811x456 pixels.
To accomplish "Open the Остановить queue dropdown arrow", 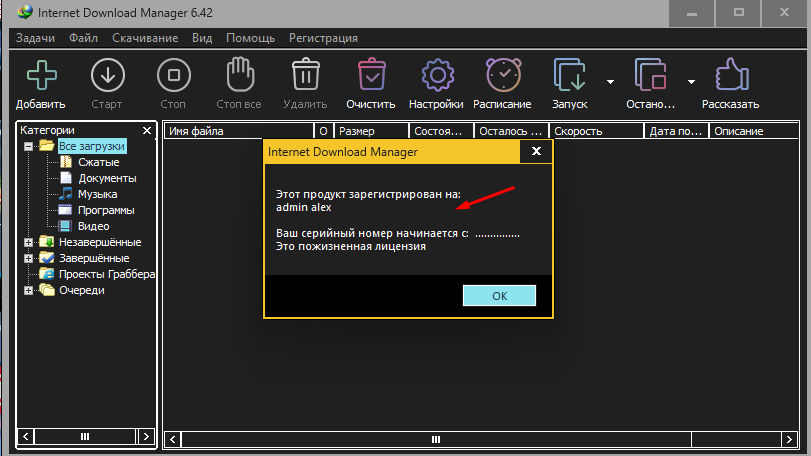I will (x=692, y=82).
